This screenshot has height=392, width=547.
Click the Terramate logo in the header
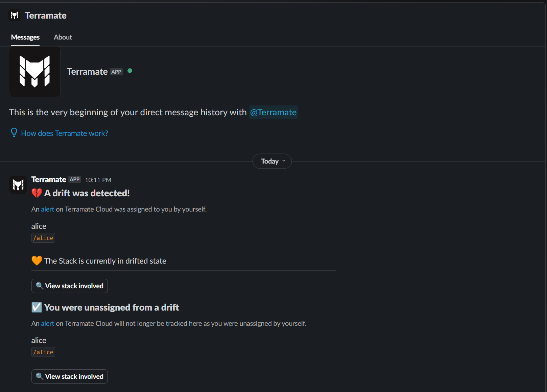click(x=15, y=15)
